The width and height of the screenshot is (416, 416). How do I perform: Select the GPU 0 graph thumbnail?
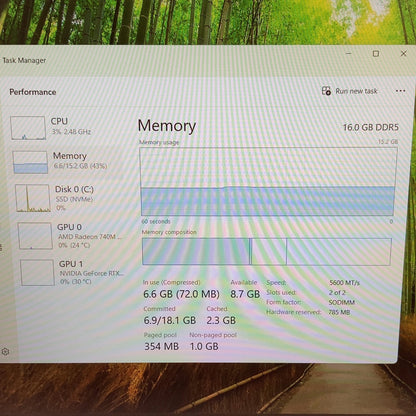[x=35, y=236]
